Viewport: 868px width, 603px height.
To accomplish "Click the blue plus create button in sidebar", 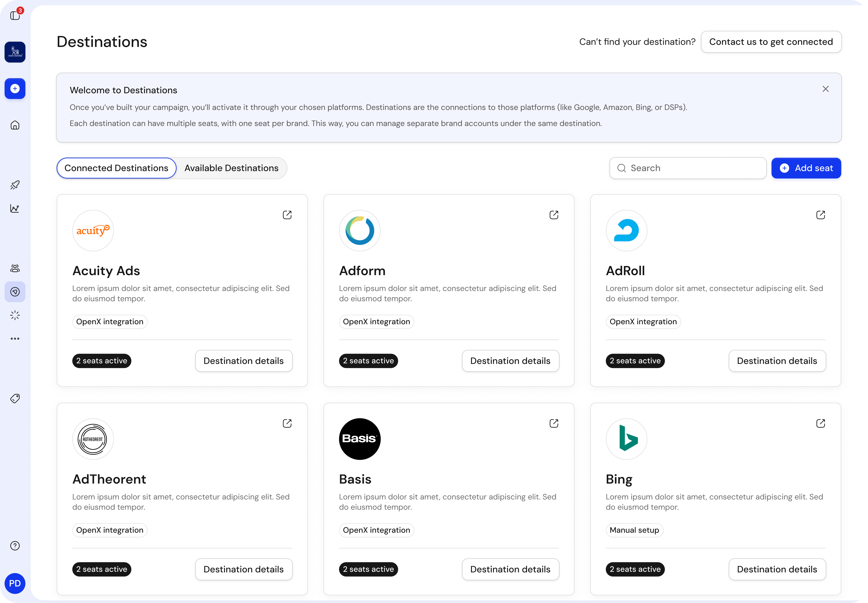I will [15, 88].
